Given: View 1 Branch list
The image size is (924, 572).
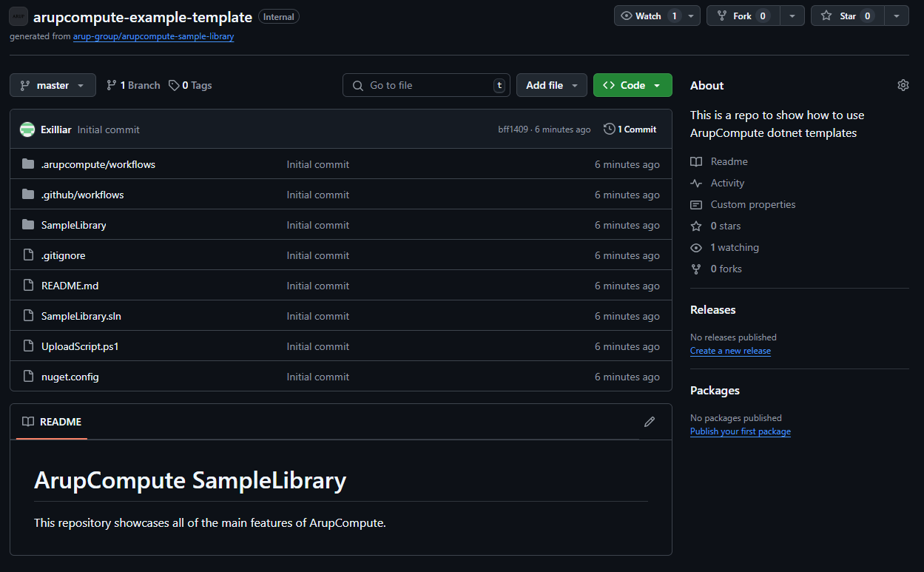Looking at the screenshot, I should [x=133, y=85].
